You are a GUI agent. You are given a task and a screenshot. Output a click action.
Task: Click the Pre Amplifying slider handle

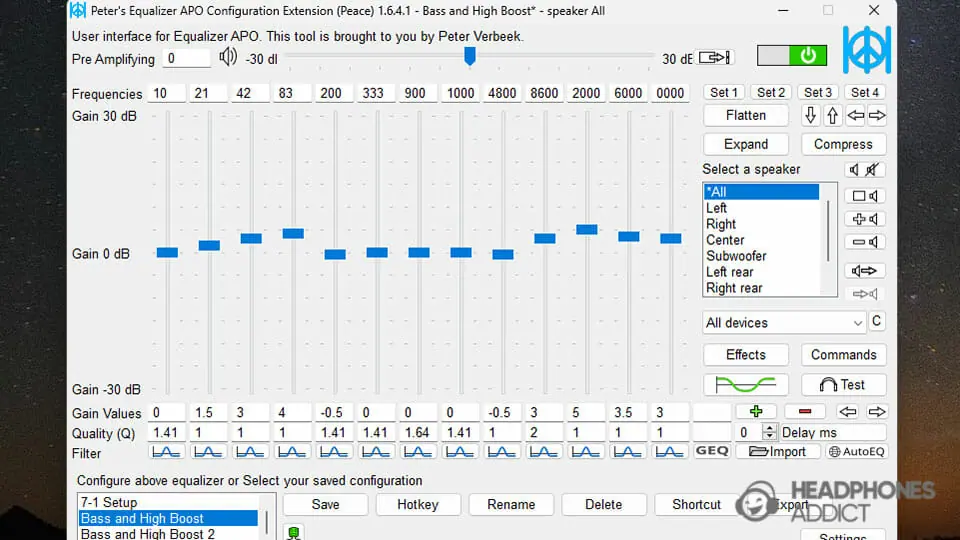pyautogui.click(x=469, y=56)
